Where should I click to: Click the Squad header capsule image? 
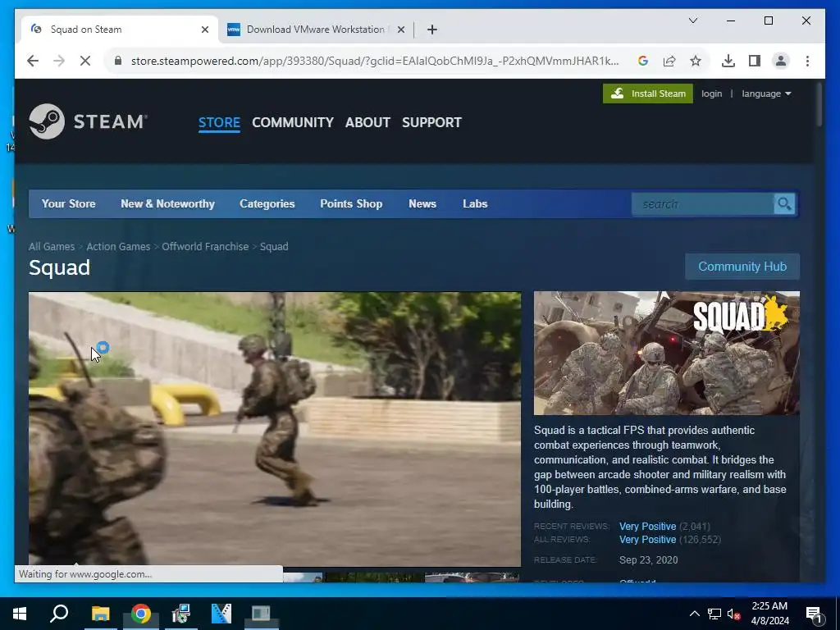click(x=666, y=353)
